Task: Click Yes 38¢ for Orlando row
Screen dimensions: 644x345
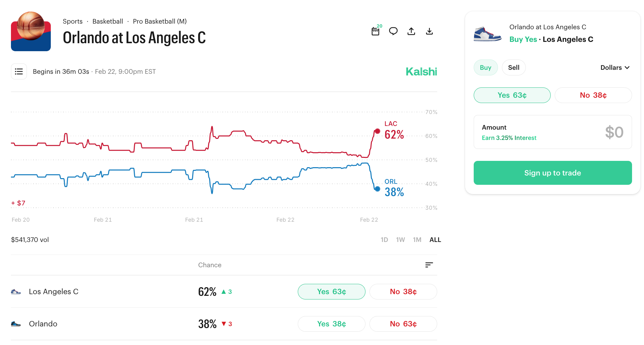Action: 331,324
